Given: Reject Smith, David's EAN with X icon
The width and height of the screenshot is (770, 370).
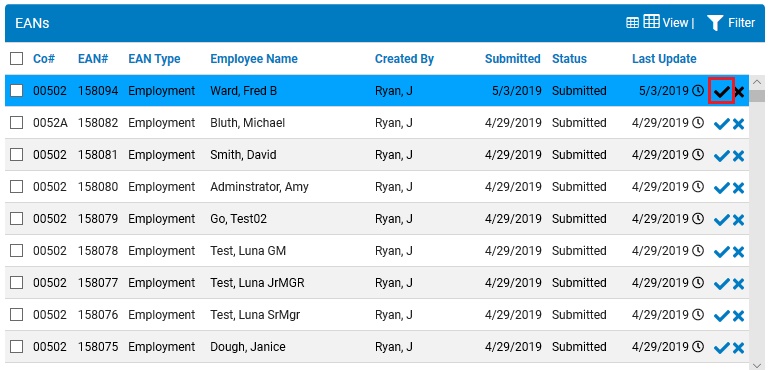Looking at the screenshot, I should [739, 156].
